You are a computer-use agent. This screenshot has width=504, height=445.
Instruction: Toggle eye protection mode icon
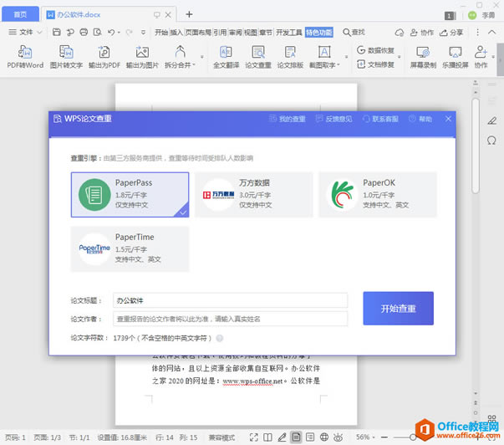(339, 437)
